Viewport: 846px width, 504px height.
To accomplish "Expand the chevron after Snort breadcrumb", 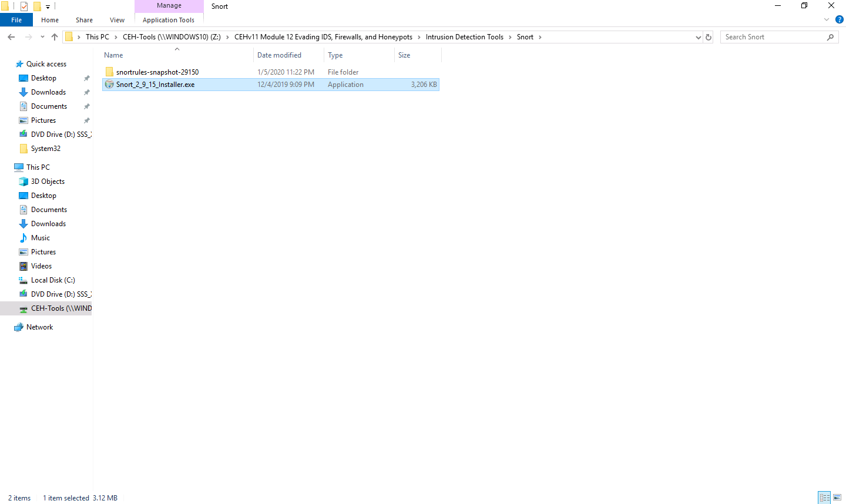I will point(540,37).
